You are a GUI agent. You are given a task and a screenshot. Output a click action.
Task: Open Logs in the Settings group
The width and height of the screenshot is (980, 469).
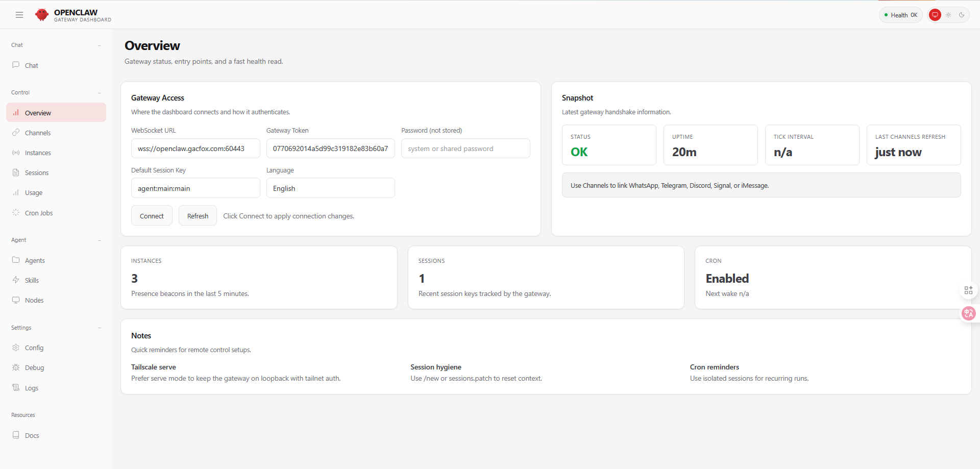(32, 388)
